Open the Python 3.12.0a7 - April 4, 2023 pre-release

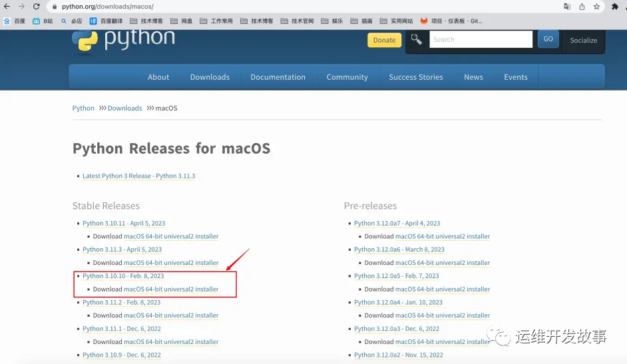point(397,223)
